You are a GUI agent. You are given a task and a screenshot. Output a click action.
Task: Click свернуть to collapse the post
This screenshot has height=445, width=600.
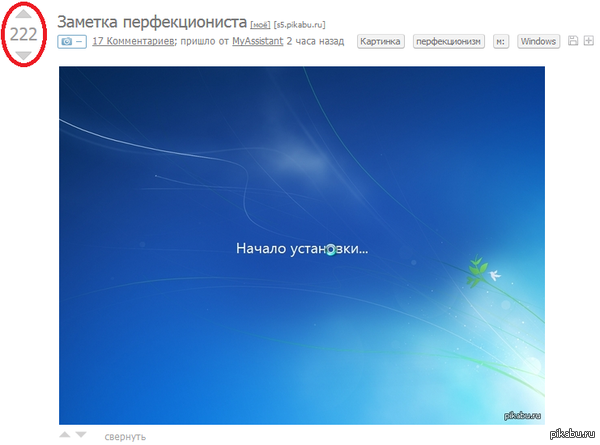coord(125,437)
